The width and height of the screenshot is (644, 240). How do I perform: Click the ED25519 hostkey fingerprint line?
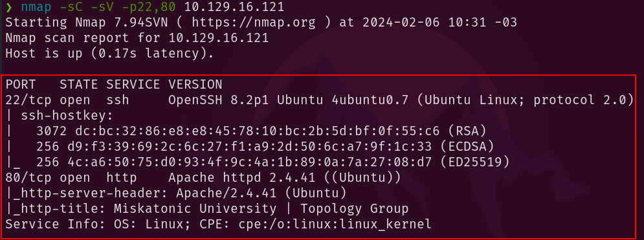pos(272,162)
